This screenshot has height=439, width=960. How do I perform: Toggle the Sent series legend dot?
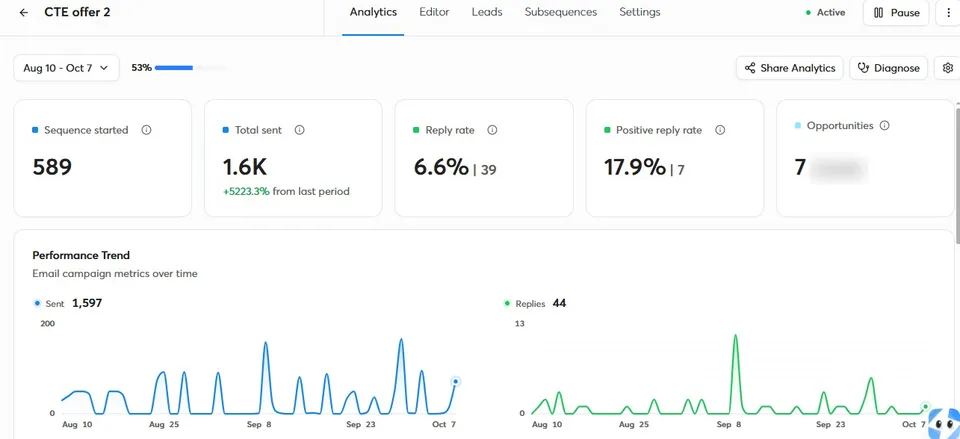click(37, 303)
